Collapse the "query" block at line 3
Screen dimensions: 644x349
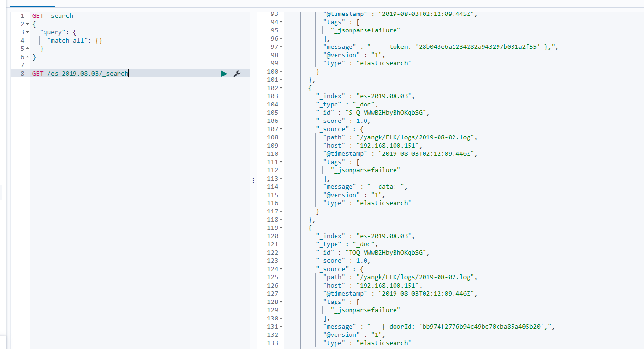coord(28,32)
